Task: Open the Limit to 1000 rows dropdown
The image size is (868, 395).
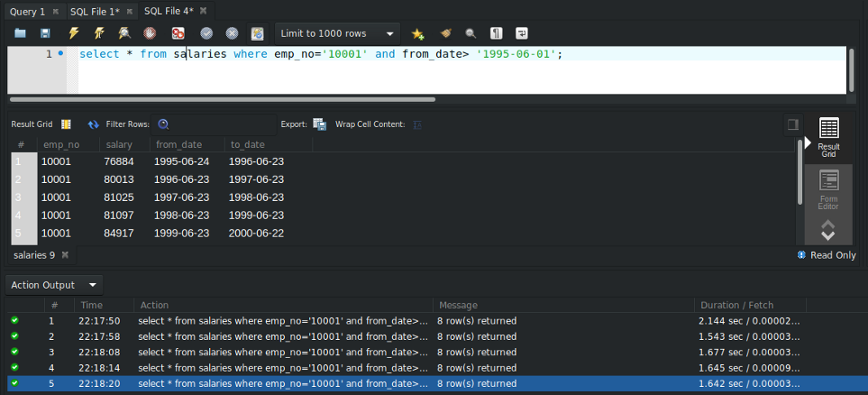Action: pos(338,33)
